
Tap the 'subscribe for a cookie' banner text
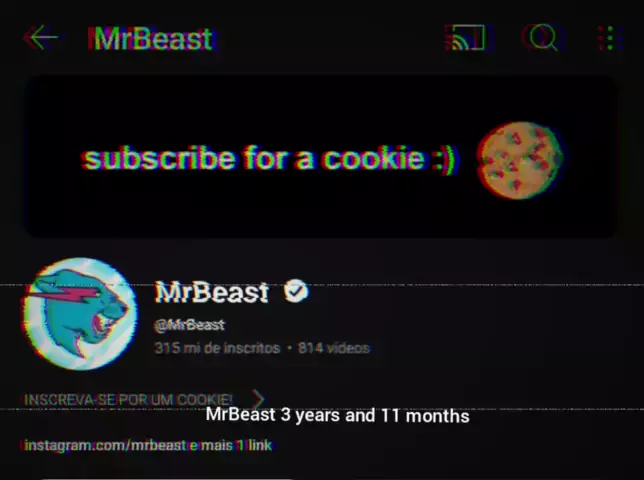[269, 159]
